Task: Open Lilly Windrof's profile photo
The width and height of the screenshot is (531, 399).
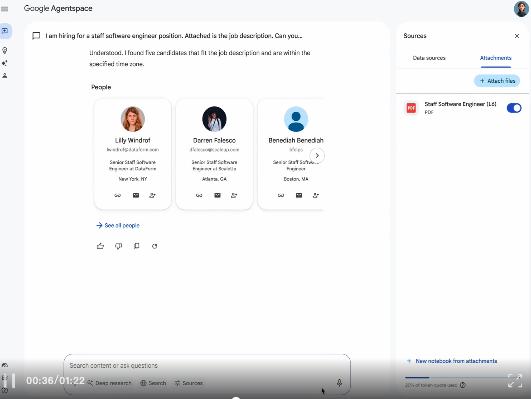Action: (x=133, y=119)
